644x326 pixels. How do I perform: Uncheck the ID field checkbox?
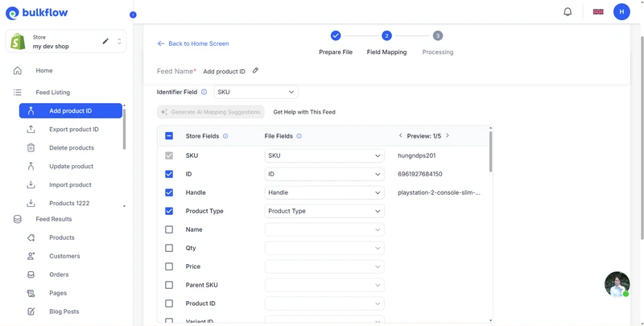point(169,174)
